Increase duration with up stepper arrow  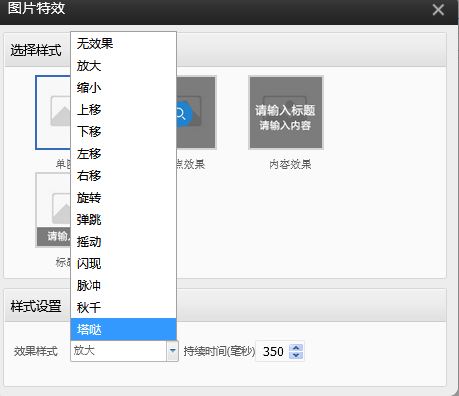click(296, 347)
